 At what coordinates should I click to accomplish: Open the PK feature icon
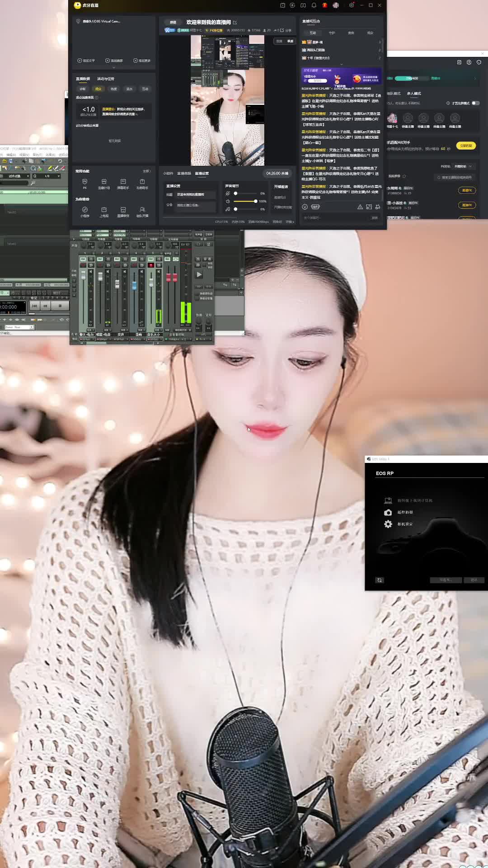tap(84, 182)
